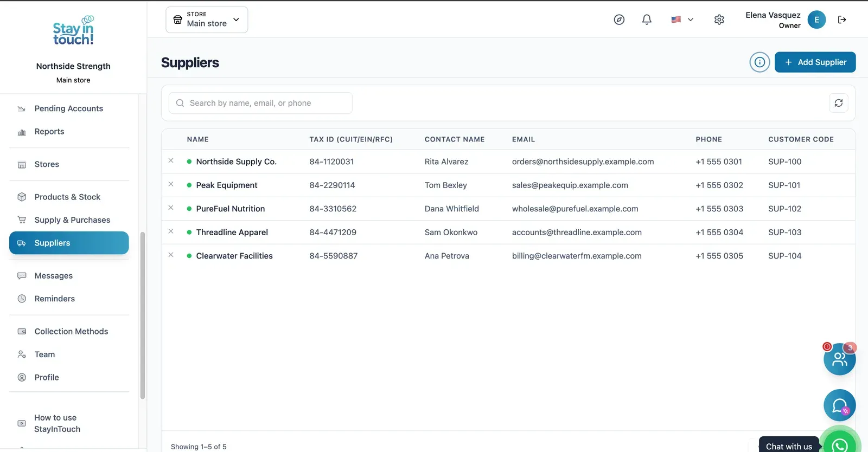Remove the Clearwater Facilities row
The image size is (868, 452).
(171, 255)
